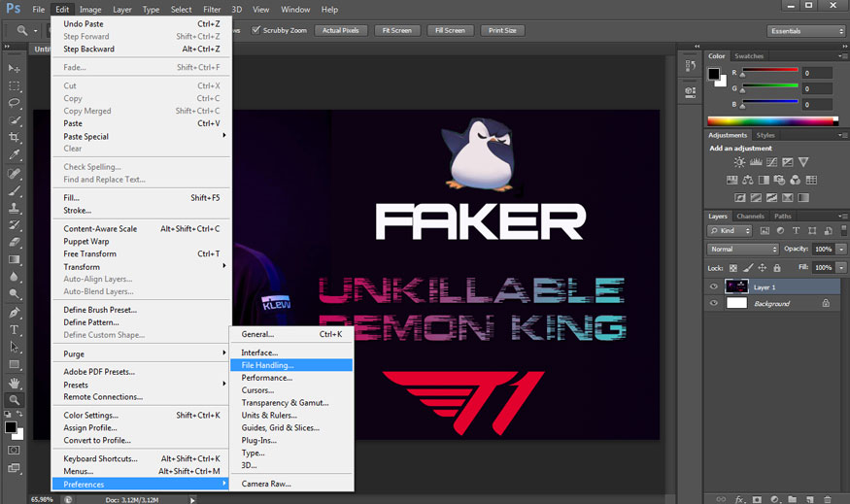The image size is (850, 504).
Task: Select the Zoom tool in toolbox
Action: (x=15, y=400)
